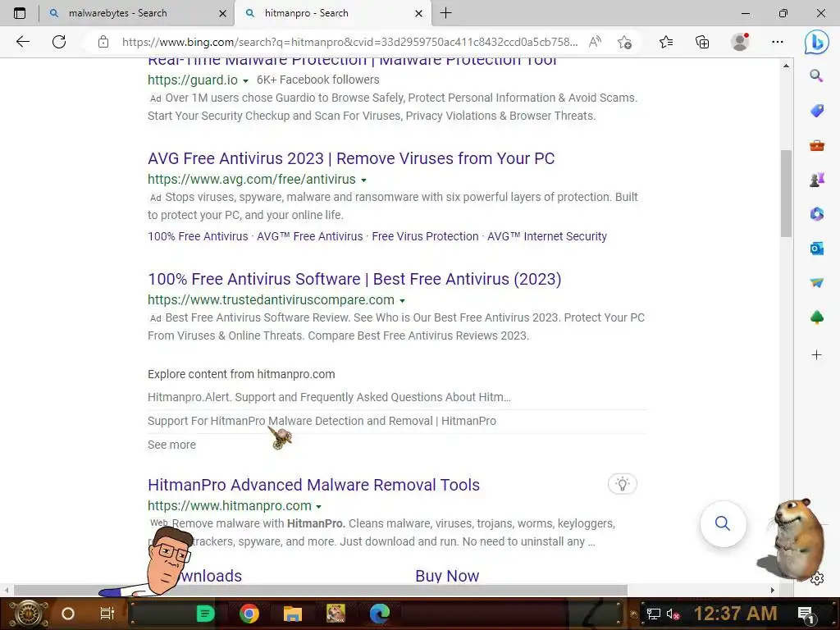
Task: Expand the guard.io URL dropdown arrow
Action: pos(245,81)
